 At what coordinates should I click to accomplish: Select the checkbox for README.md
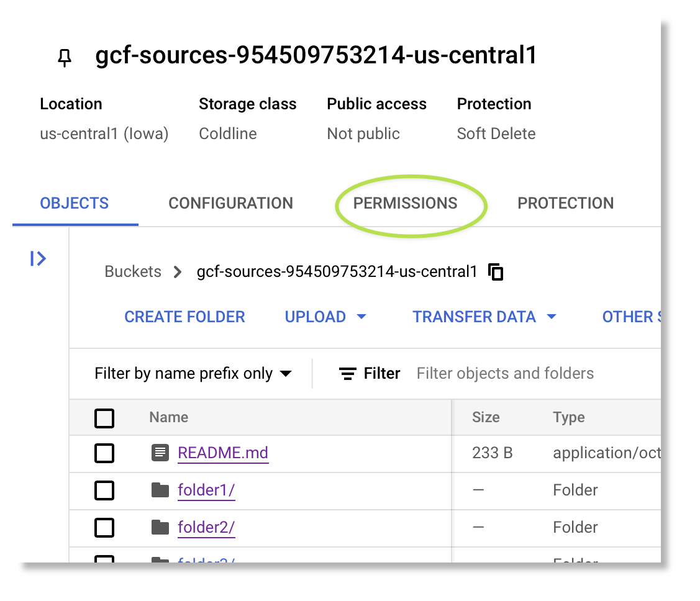104,453
